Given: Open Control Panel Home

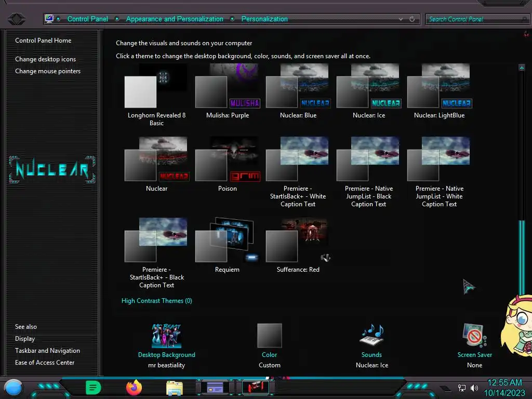Looking at the screenshot, I should point(43,41).
